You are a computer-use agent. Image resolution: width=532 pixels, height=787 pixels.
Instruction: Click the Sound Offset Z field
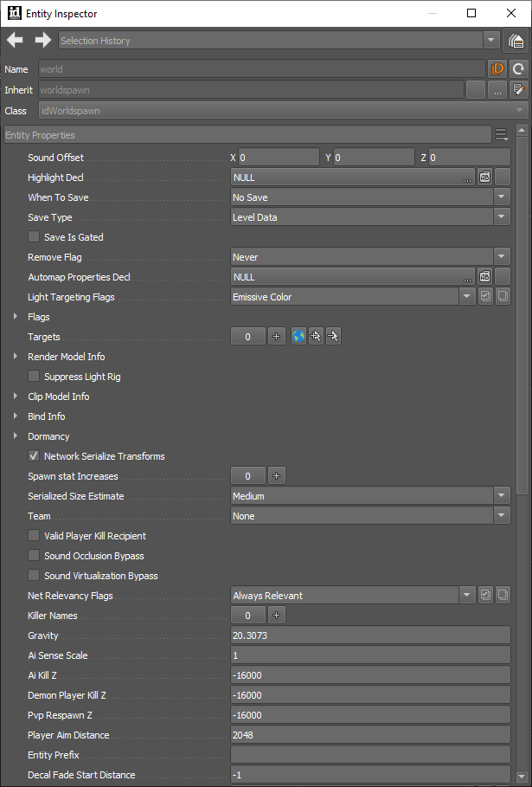coord(470,157)
